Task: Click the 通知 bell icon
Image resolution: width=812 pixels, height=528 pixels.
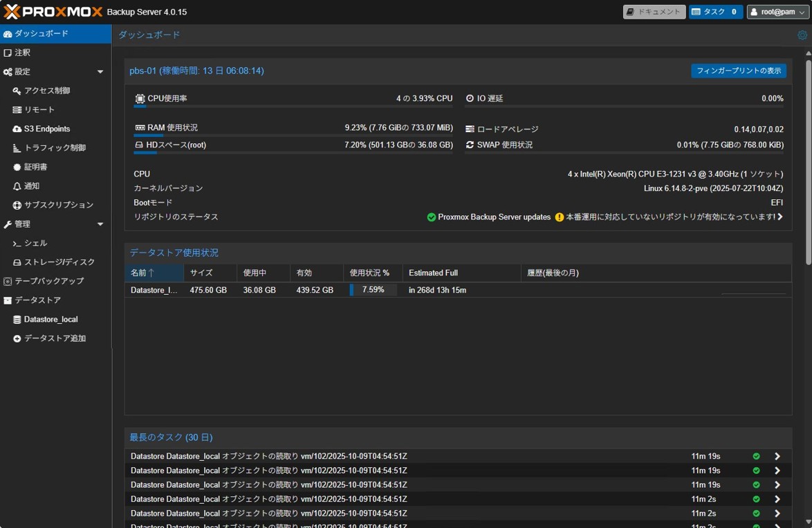Action: [17, 186]
